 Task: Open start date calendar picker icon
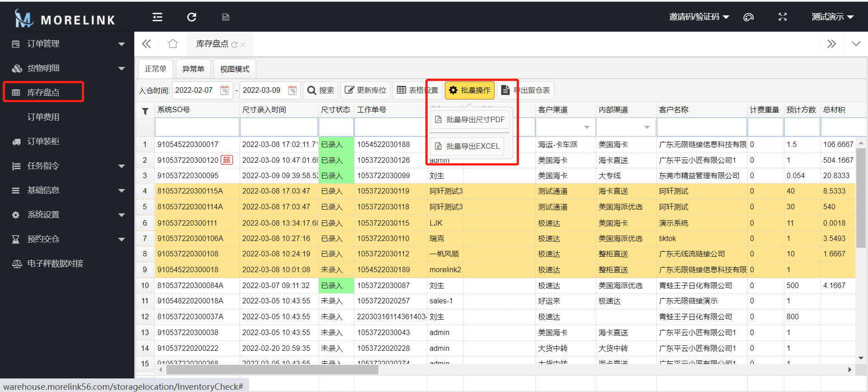[225, 90]
